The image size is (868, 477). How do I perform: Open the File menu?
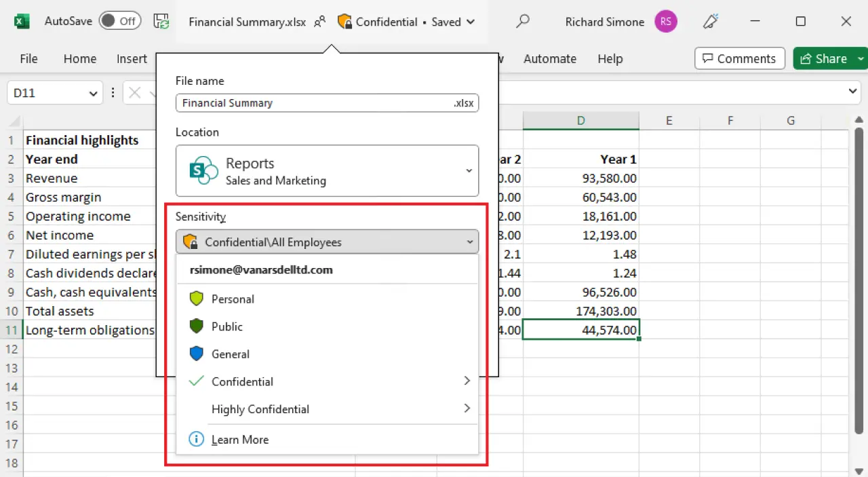pos(28,59)
